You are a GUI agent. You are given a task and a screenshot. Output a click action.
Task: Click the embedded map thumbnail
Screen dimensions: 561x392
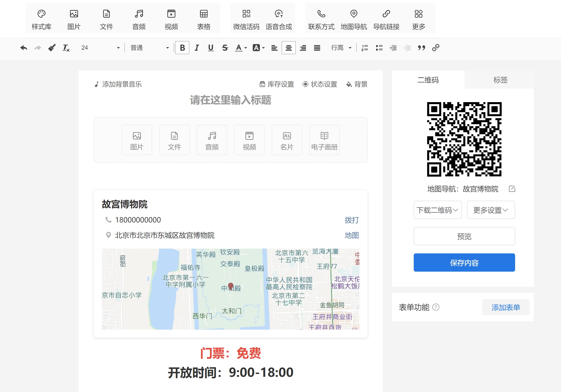(x=231, y=289)
